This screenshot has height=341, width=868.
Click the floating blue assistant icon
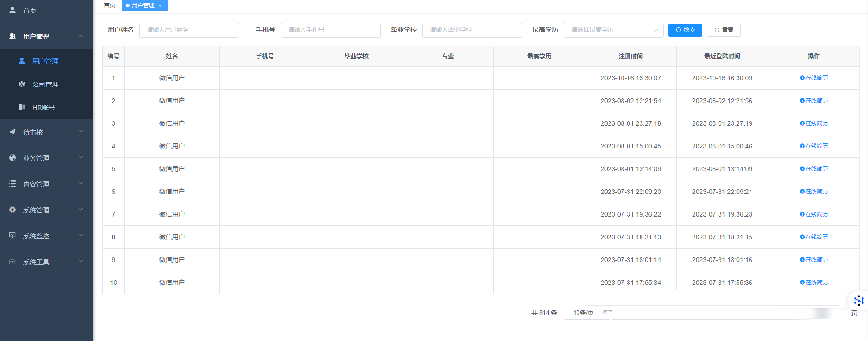click(x=858, y=301)
